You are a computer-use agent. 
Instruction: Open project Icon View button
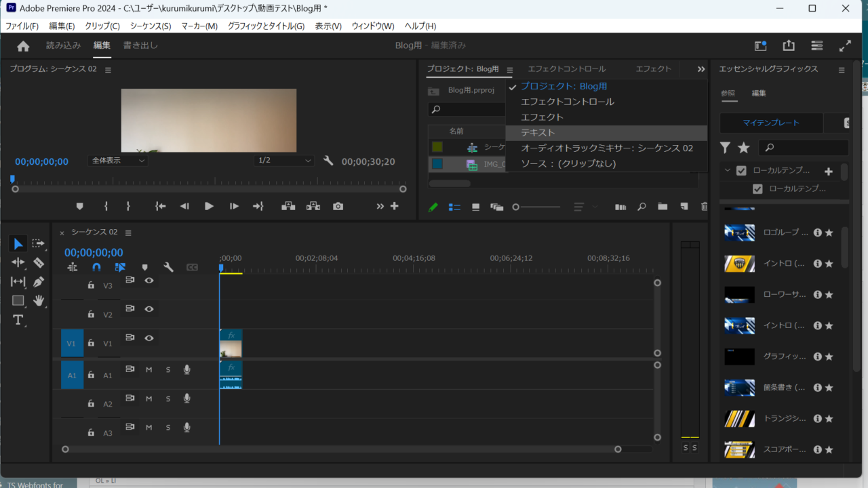476,207
